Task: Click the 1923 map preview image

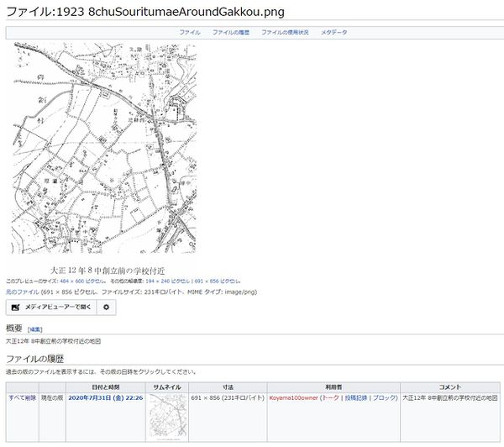Action: coord(103,150)
